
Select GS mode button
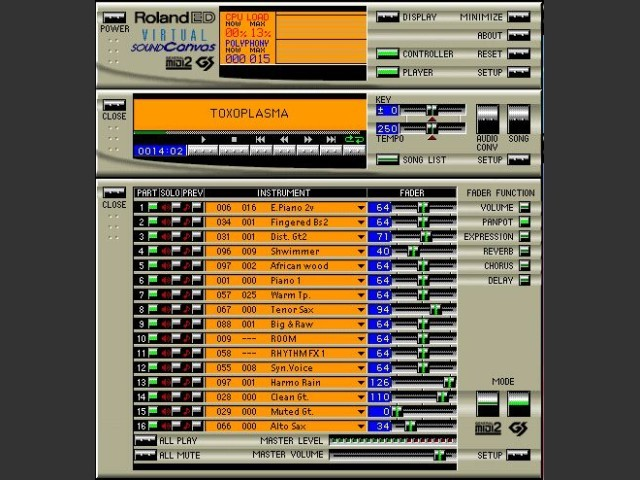coord(518,404)
